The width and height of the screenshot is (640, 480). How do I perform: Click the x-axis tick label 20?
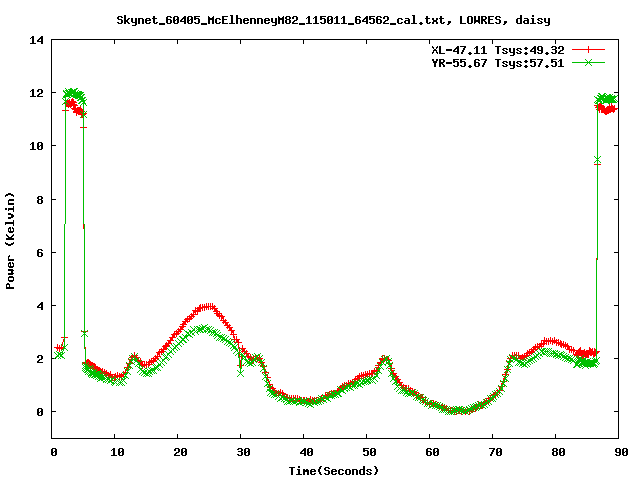180,452
